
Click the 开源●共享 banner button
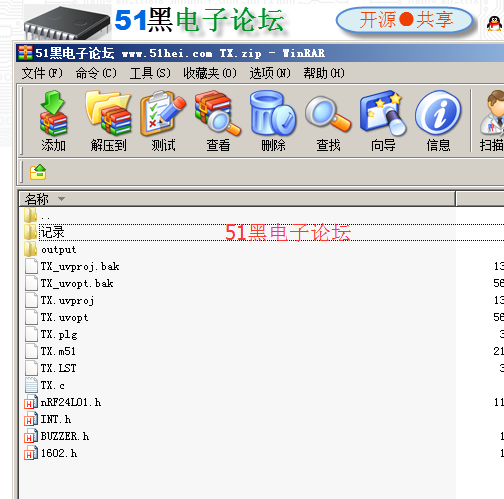405,20
